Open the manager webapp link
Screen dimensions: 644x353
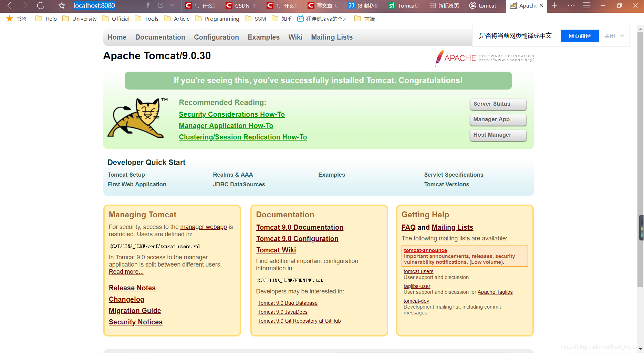coord(204,227)
